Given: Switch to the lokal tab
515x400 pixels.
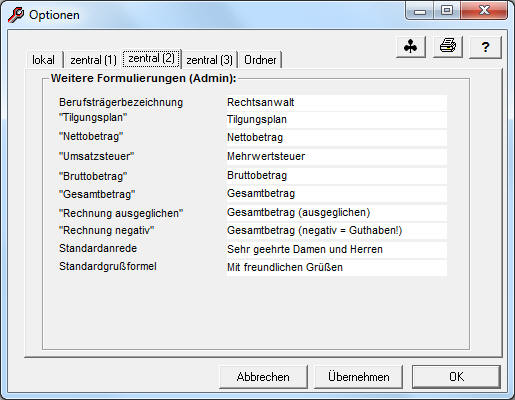Looking at the screenshot, I should click(44, 60).
